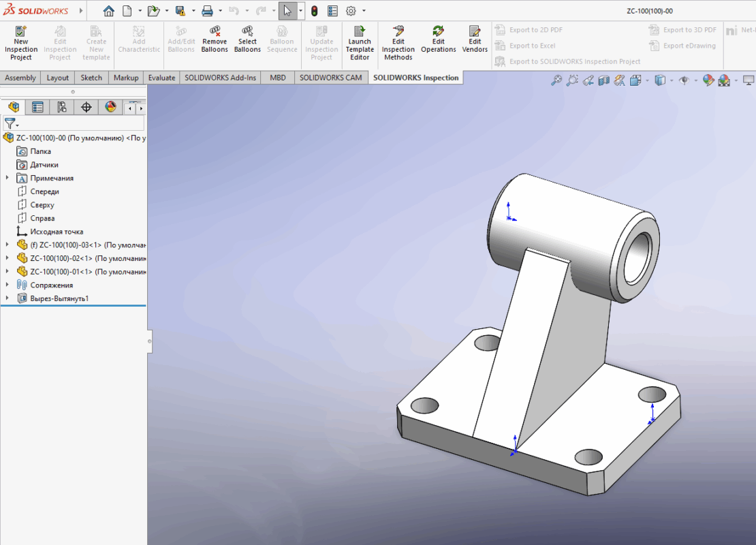
Task: Open Edit Appearance color ball
Action: pos(708,80)
